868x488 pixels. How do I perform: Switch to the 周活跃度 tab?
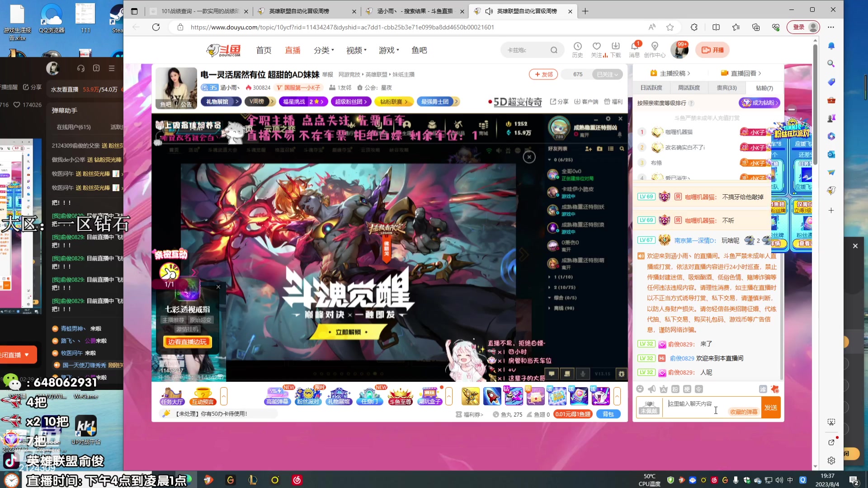point(689,88)
